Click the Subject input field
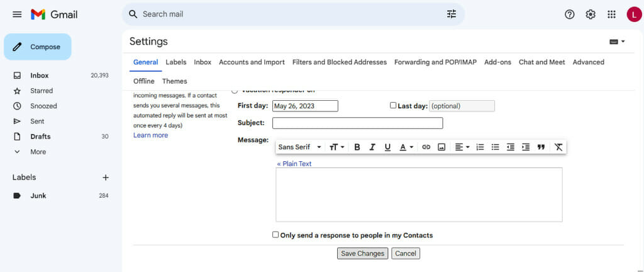644x272 pixels. coord(357,123)
